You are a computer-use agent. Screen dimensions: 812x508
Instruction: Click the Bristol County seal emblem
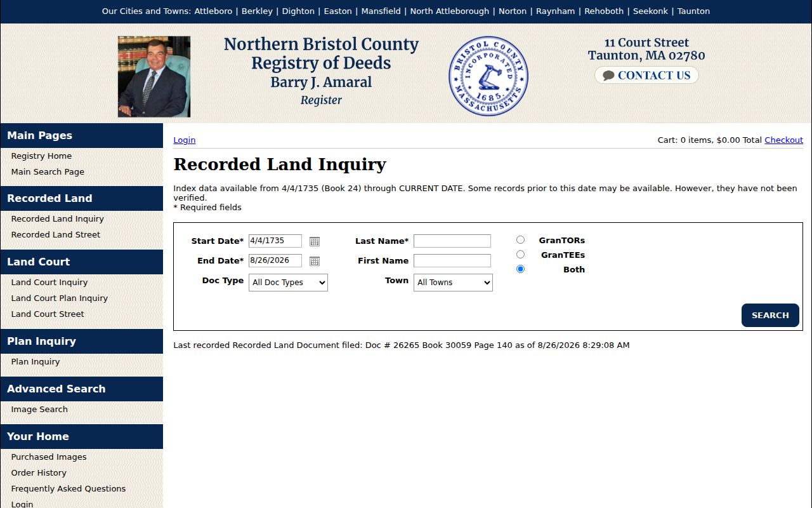[488, 76]
